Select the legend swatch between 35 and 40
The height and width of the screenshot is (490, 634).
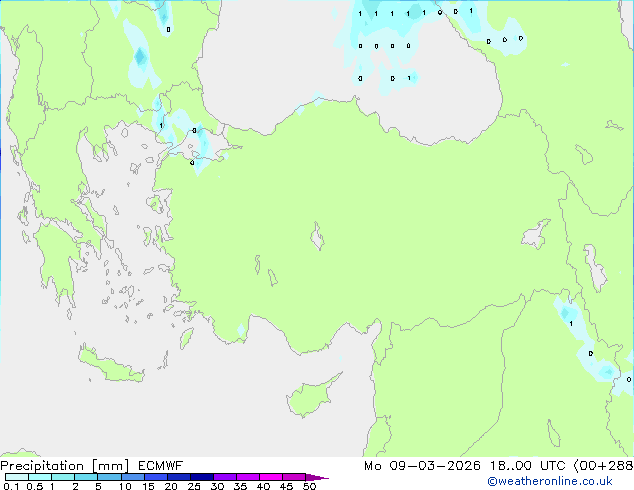tap(247, 477)
